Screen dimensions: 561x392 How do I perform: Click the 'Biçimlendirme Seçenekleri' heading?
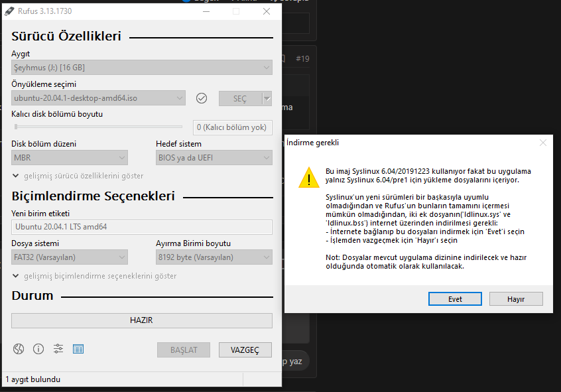point(93,196)
